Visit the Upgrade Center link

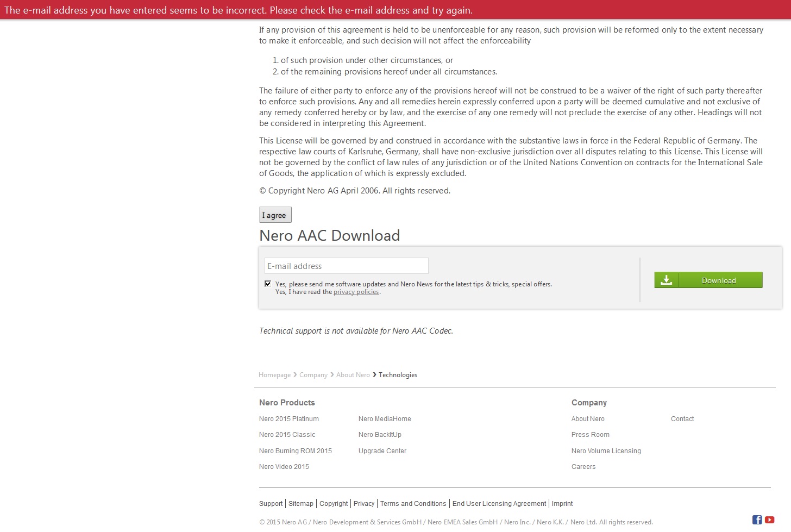(x=382, y=451)
